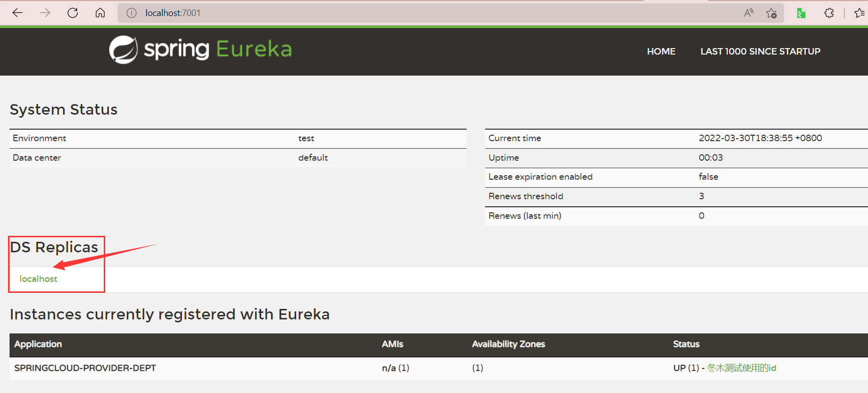
Task: Select the Availability Zones column header
Action: click(508, 344)
